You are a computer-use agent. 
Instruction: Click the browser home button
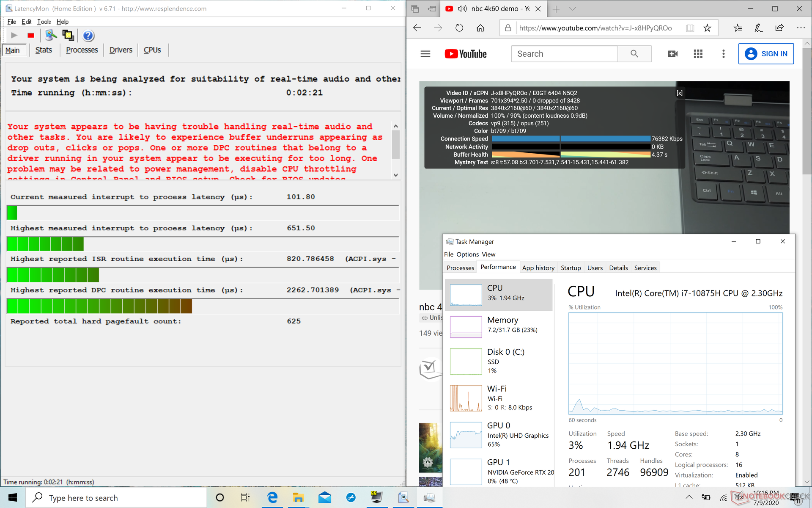click(x=480, y=28)
